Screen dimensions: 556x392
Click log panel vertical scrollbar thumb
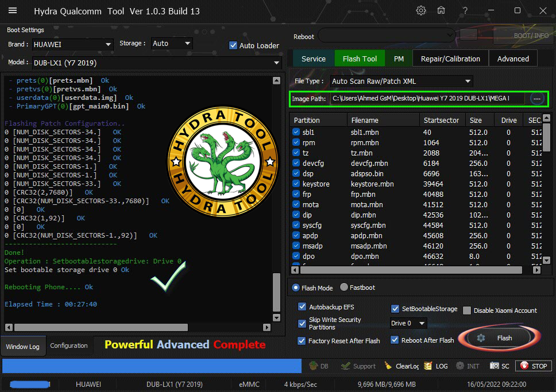click(277, 292)
